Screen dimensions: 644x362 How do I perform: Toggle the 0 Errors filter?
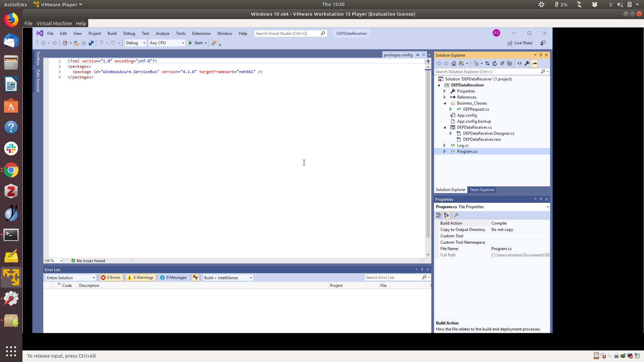[111, 278]
